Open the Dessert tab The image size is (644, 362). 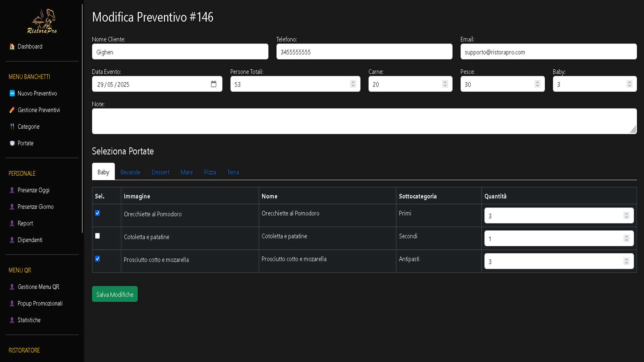coord(160,172)
